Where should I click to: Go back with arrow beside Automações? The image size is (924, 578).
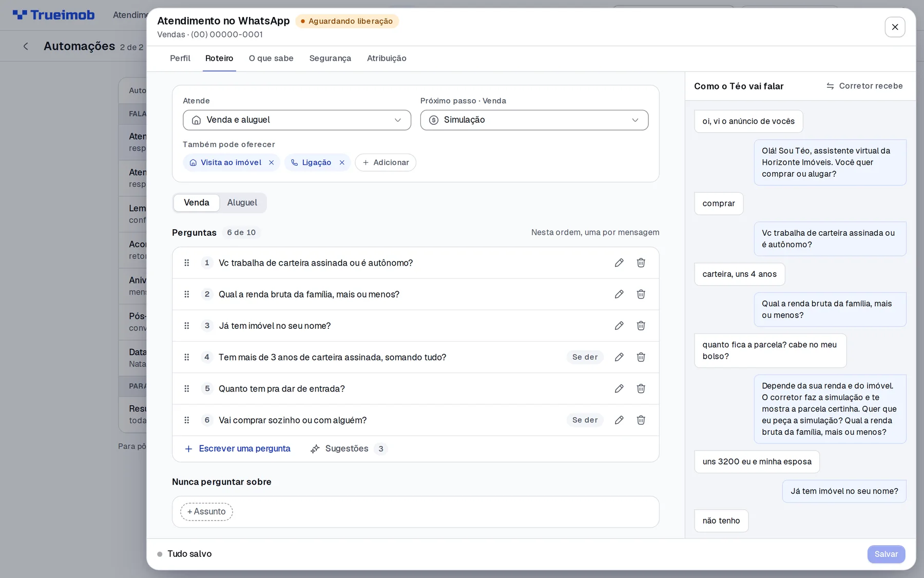click(x=26, y=46)
